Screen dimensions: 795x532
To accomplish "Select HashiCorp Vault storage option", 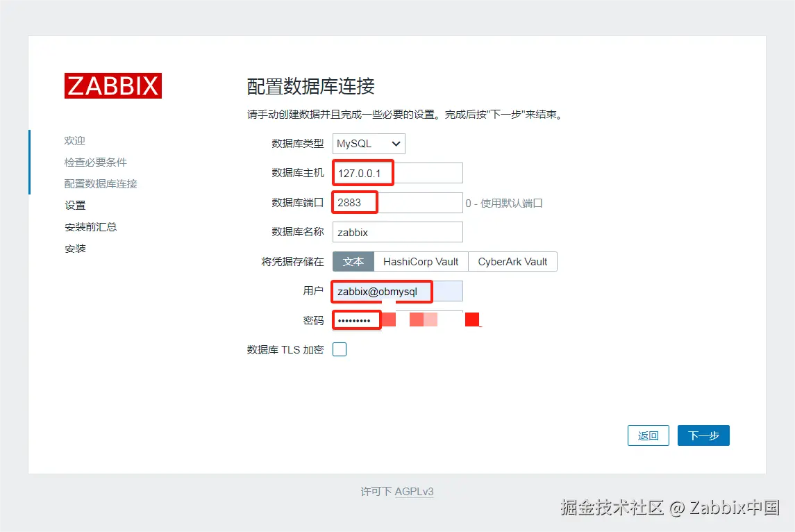I will (421, 262).
